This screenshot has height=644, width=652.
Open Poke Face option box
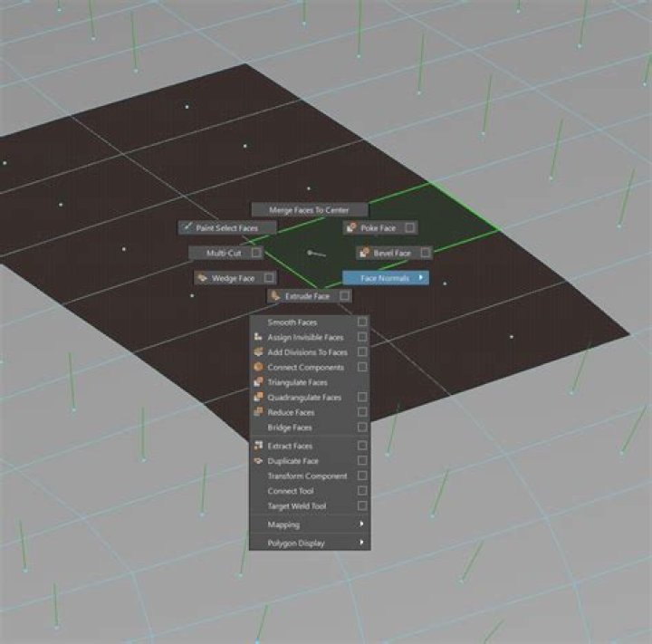(x=409, y=227)
